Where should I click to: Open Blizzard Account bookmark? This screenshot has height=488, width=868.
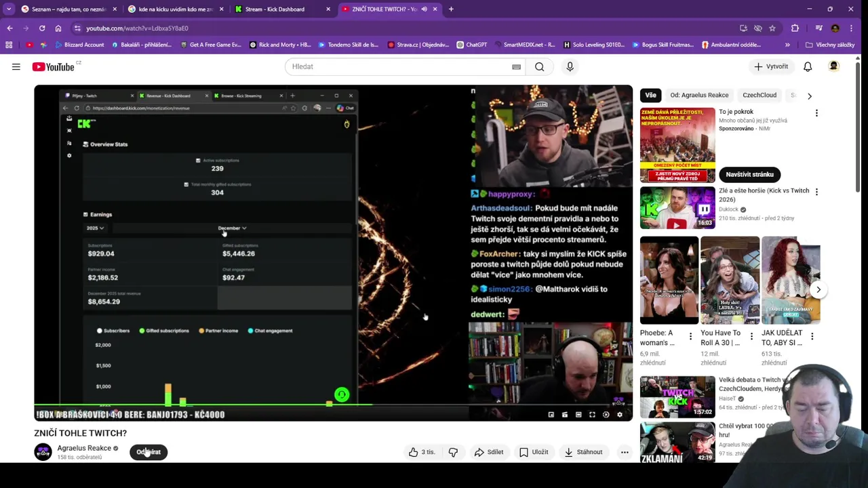pos(79,45)
